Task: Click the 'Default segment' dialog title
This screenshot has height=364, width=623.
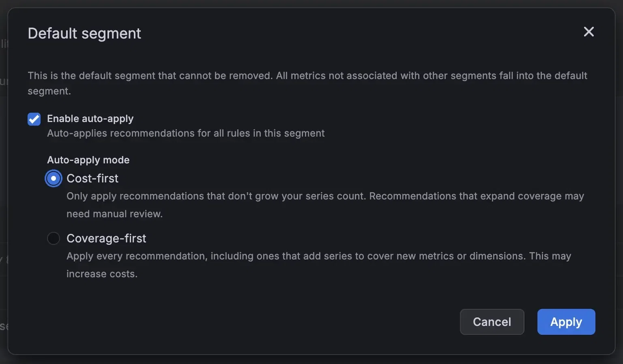Action: click(x=84, y=33)
